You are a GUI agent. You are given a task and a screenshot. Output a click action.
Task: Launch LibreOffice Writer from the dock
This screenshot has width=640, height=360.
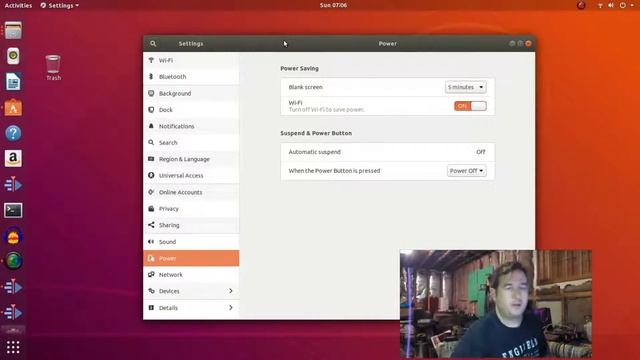tap(13, 82)
